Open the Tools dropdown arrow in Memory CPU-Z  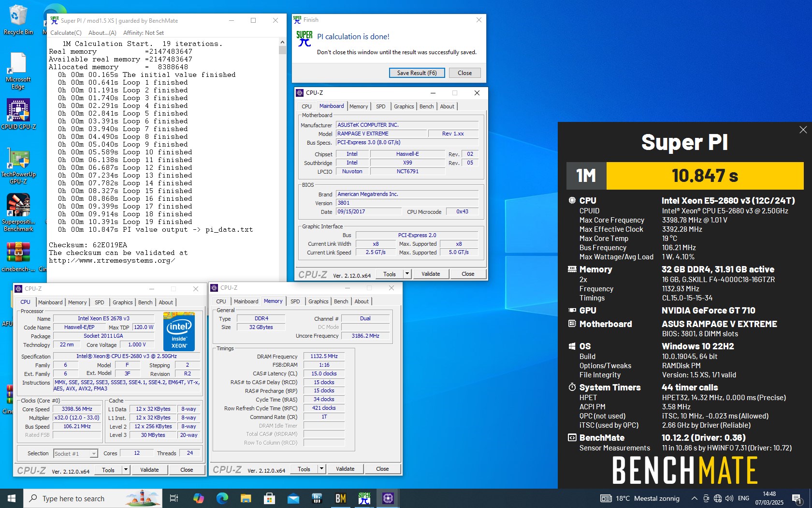pyautogui.click(x=321, y=469)
